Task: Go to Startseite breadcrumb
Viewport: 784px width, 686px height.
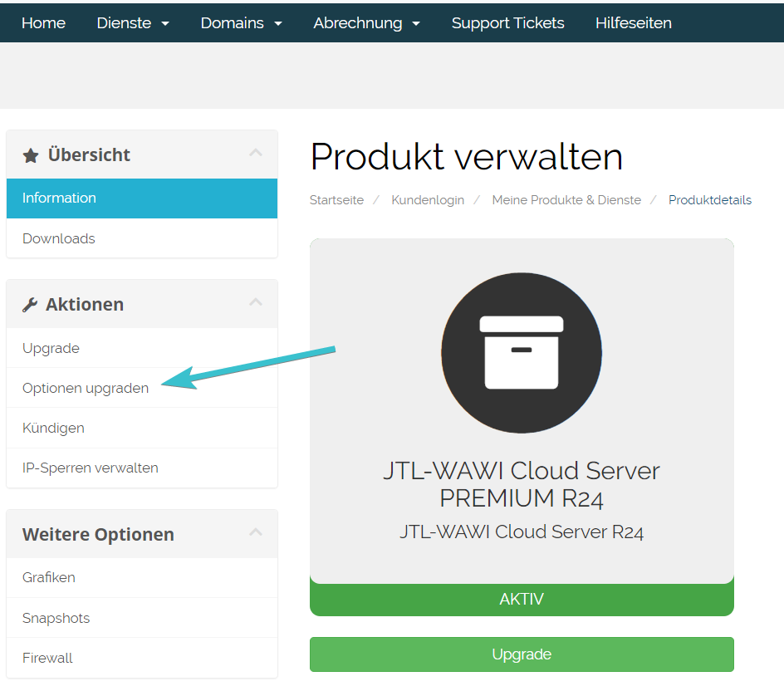Action: pyautogui.click(x=336, y=200)
